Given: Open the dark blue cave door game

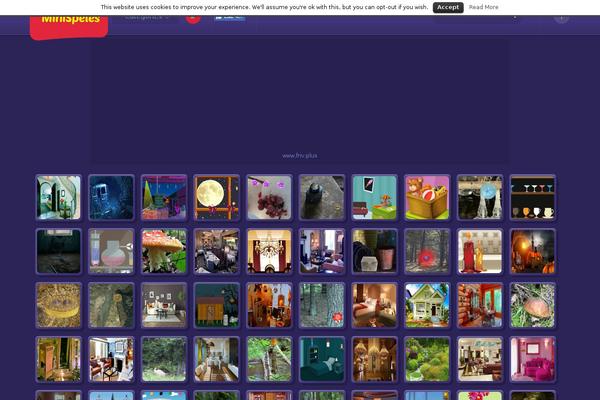Looking at the screenshot, I should (x=111, y=198).
